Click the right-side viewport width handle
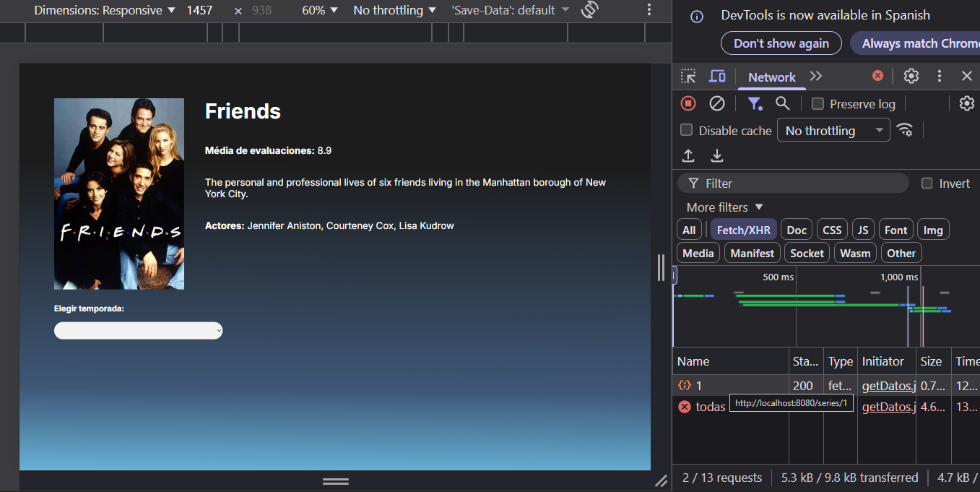The height and width of the screenshot is (492, 980). click(x=661, y=267)
